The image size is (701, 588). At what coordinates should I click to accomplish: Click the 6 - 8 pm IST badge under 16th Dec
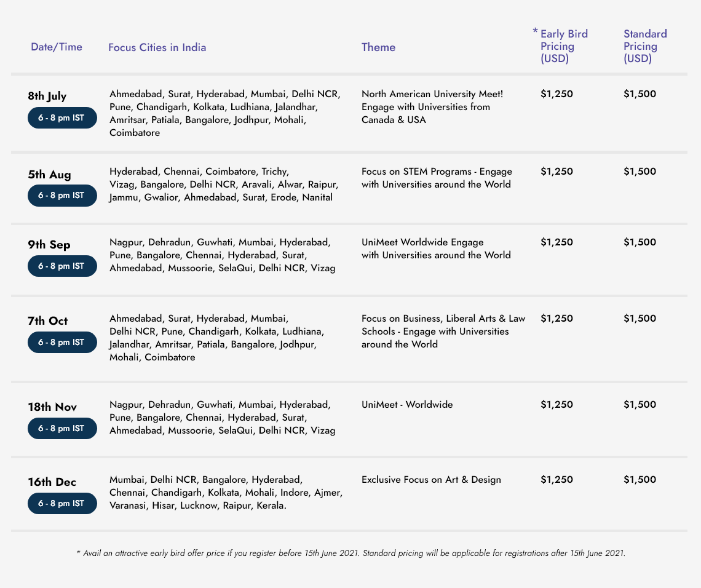(x=61, y=503)
